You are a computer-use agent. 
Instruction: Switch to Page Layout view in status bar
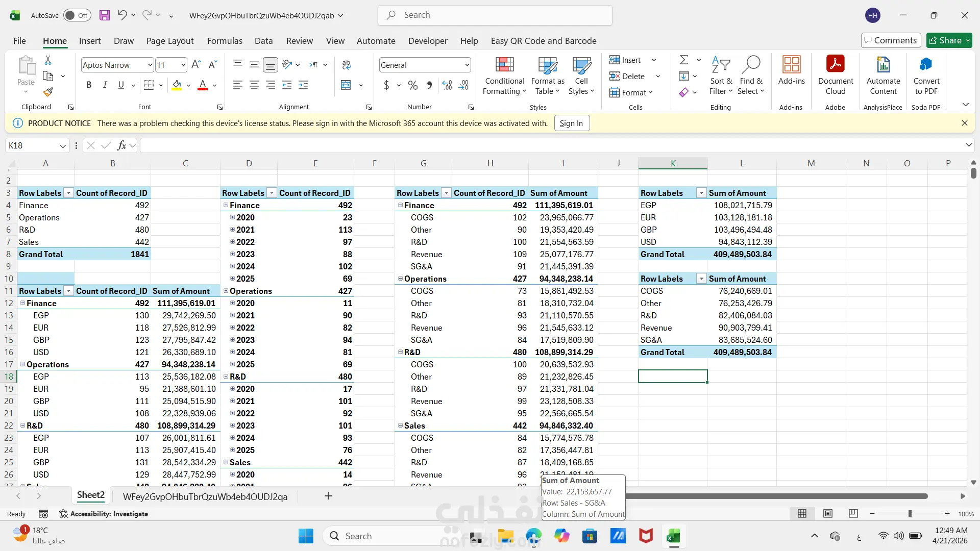[x=828, y=514]
